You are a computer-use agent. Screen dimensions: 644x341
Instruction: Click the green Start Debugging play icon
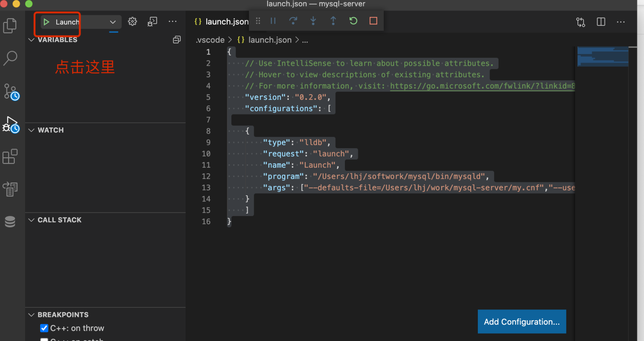[x=47, y=22]
